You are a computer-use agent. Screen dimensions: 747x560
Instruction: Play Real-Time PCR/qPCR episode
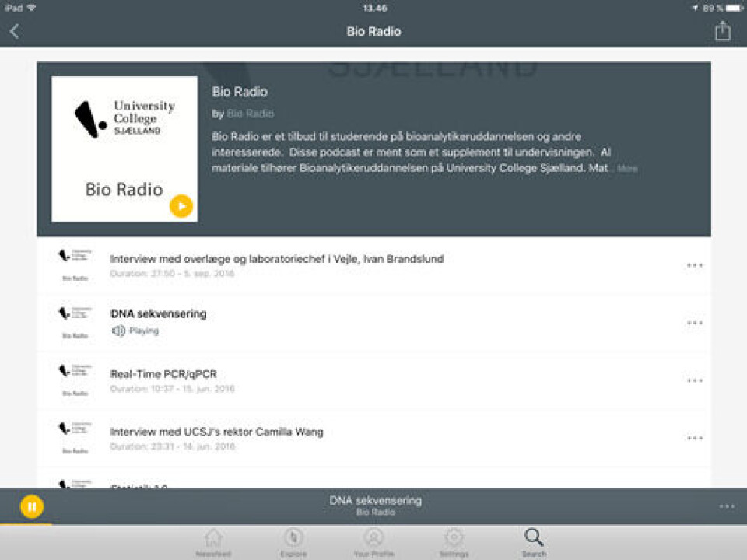163,374
